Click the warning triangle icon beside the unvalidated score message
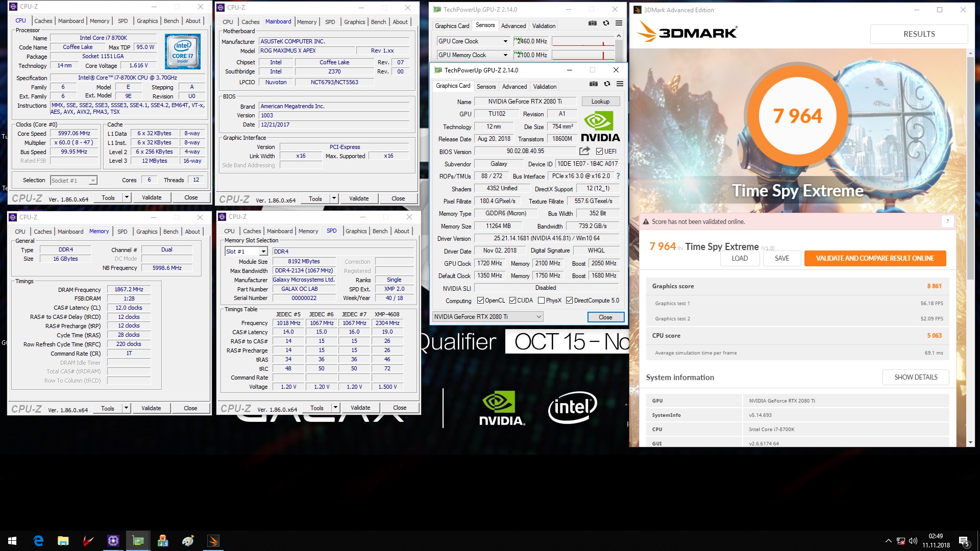The height and width of the screenshot is (551, 980). [646, 222]
